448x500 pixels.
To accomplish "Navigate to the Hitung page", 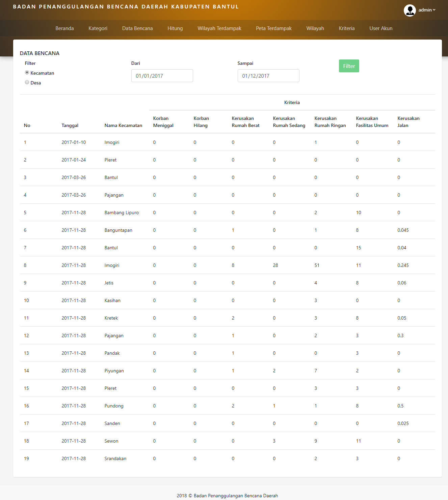I will (x=175, y=28).
